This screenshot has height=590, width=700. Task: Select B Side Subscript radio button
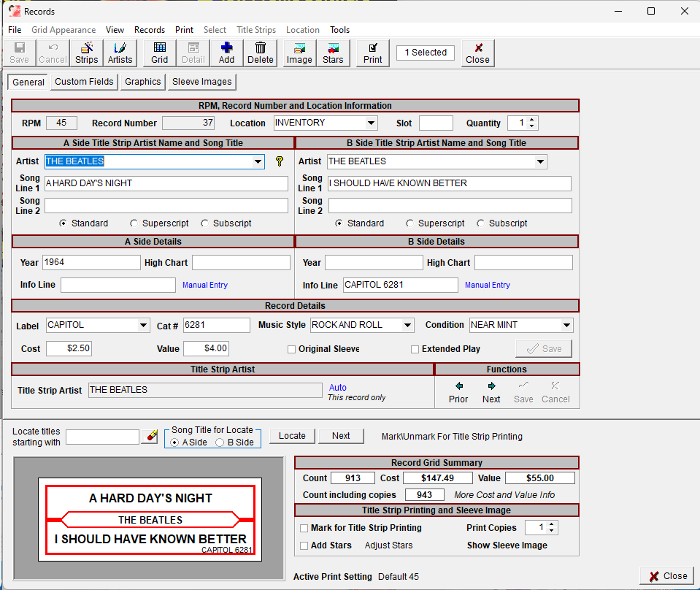pos(480,223)
